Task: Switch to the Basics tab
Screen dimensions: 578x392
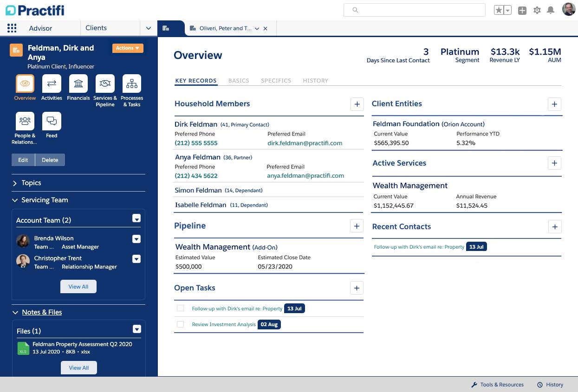Action: [239, 81]
